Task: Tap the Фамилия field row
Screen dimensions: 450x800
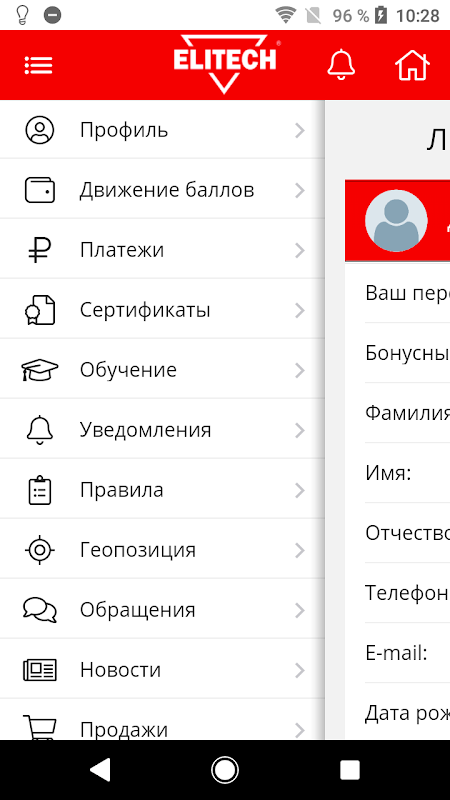Action: pos(397,413)
